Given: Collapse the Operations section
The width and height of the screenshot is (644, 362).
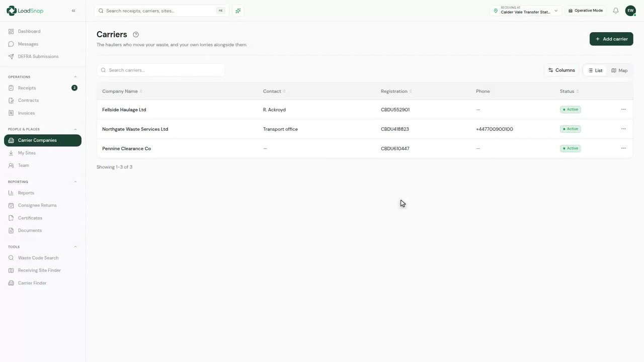Looking at the screenshot, I should pyautogui.click(x=75, y=77).
